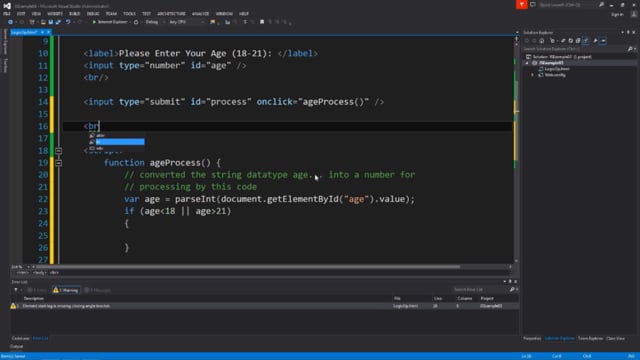Click the account avatar icon
Viewport: 640px width, 360px height.
coord(633,14)
